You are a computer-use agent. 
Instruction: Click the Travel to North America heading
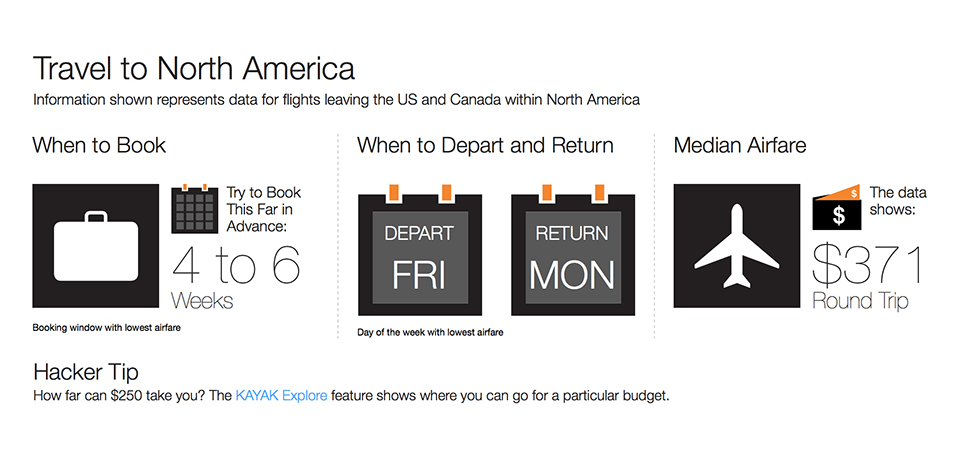(x=193, y=68)
